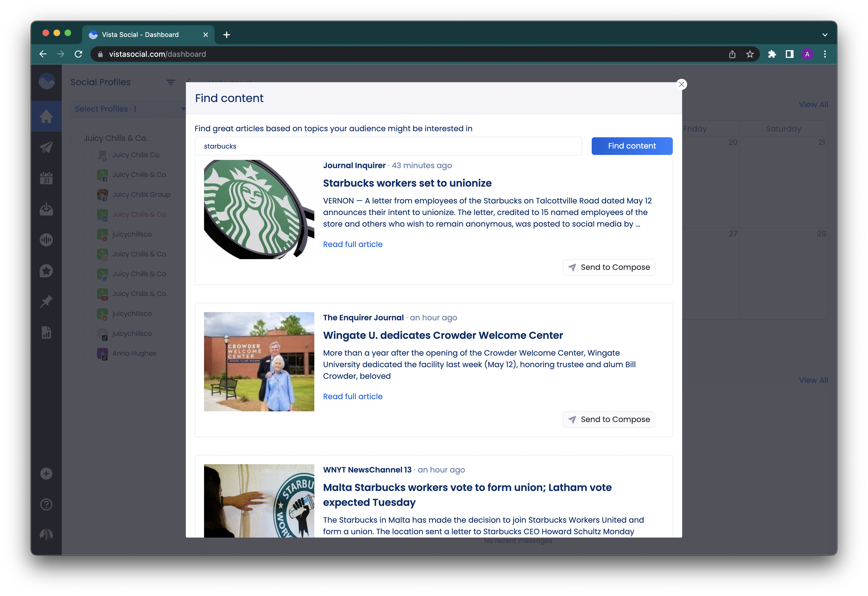Check the Anna Hughes profile checkbox
This screenshot has width=868, height=596.
pos(88,353)
